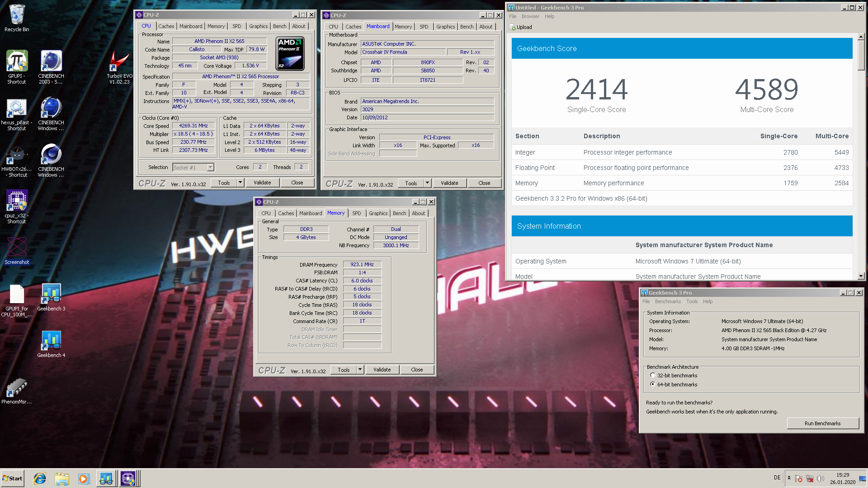Screen dimensions: 868x488
Task: Open the Geekbench 3 desktop icon
Action: tap(51, 297)
